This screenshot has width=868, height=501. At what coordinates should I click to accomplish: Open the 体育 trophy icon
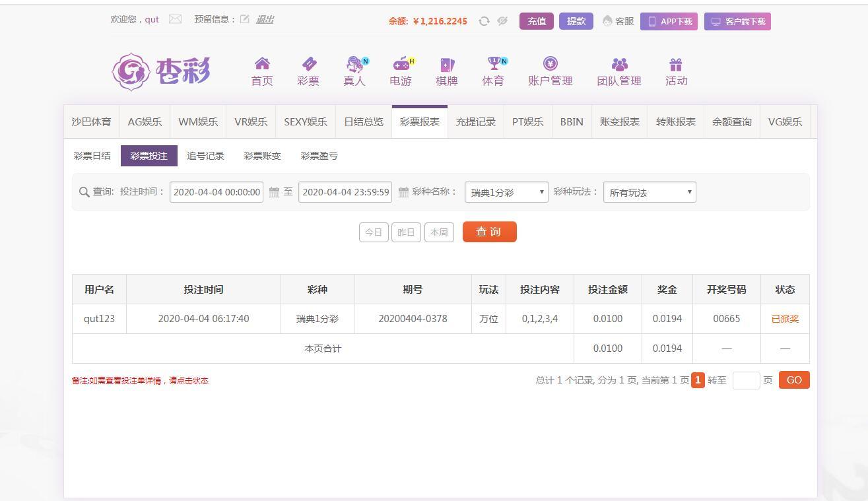493,64
